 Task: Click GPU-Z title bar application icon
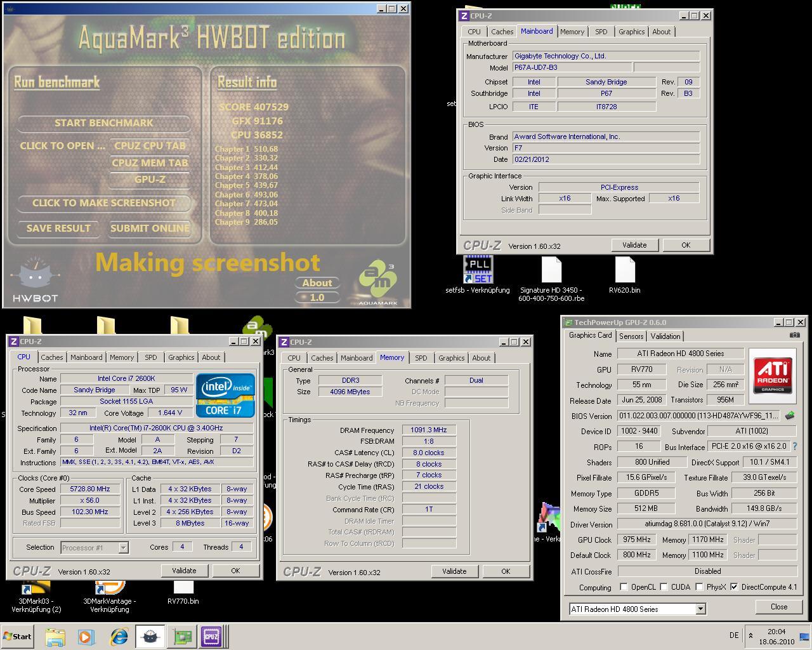[568, 322]
